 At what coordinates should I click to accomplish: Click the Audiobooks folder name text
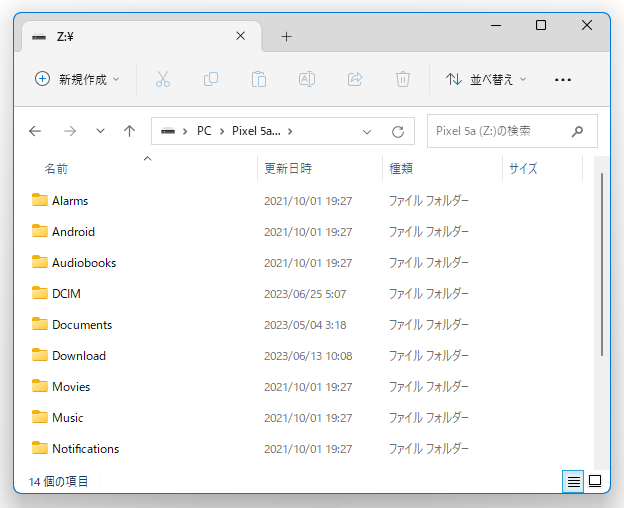84,263
